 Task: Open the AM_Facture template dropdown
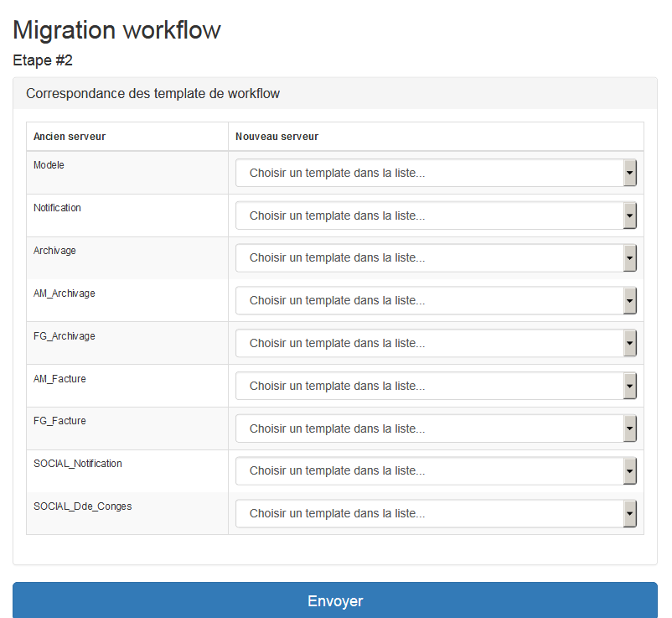tap(436, 386)
